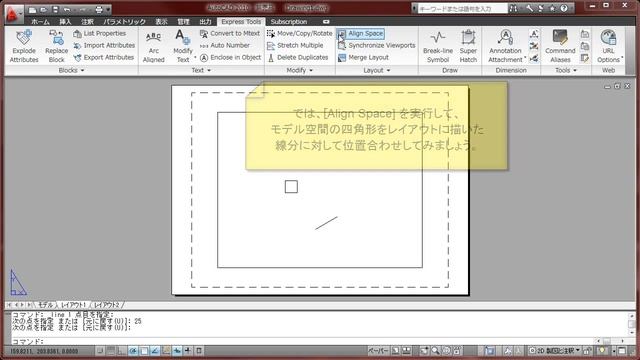Click Synchronize Viewports
This screenshot has height=360, width=640.
pyautogui.click(x=376, y=45)
